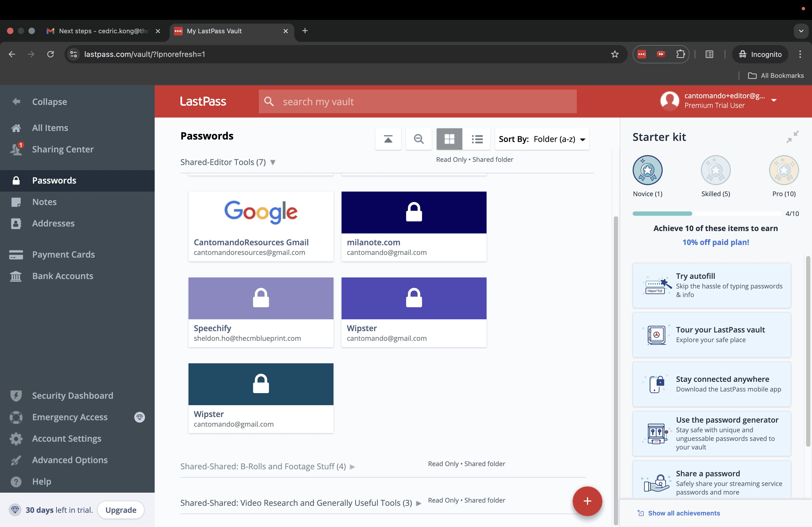Click the search my vault field

click(418, 102)
